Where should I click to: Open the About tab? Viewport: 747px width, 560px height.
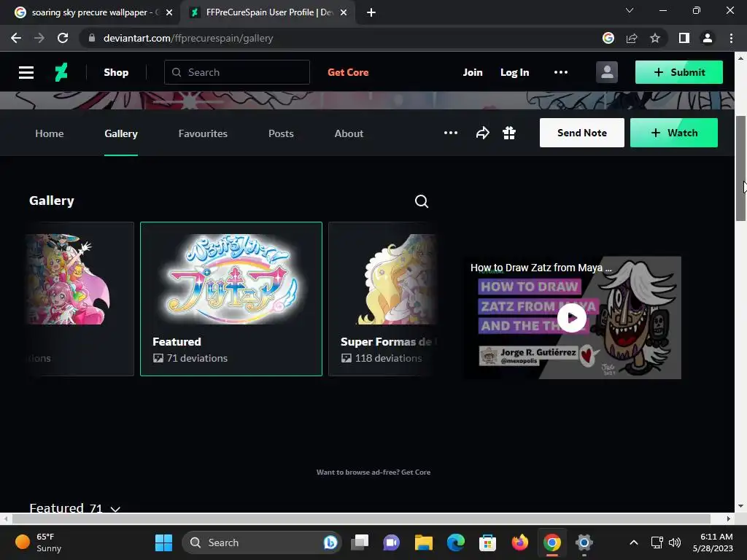pos(349,133)
